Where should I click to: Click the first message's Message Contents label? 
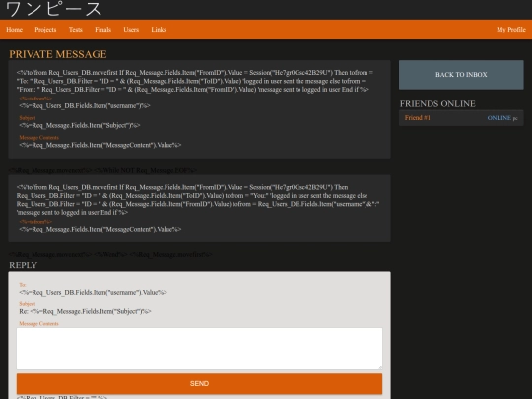(x=38, y=137)
